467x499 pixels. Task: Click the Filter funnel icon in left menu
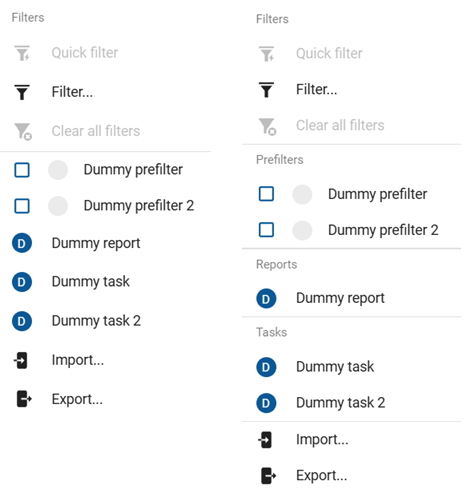22,92
